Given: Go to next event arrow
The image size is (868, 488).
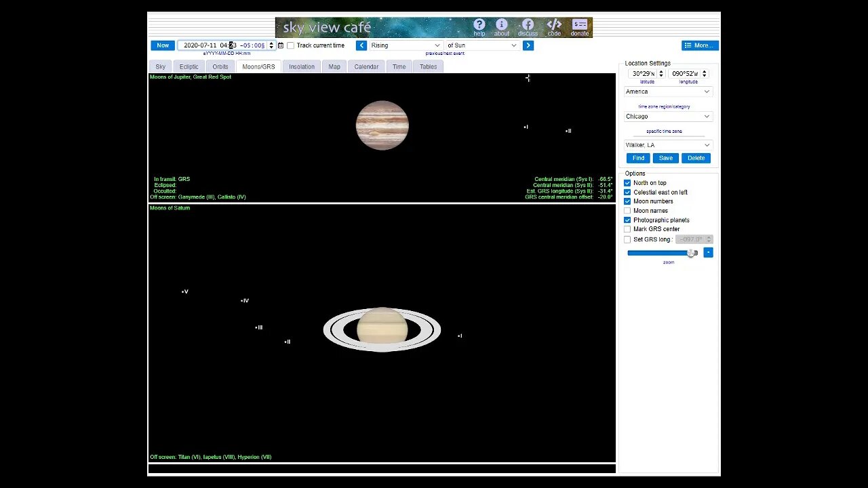Looking at the screenshot, I should (x=528, y=45).
